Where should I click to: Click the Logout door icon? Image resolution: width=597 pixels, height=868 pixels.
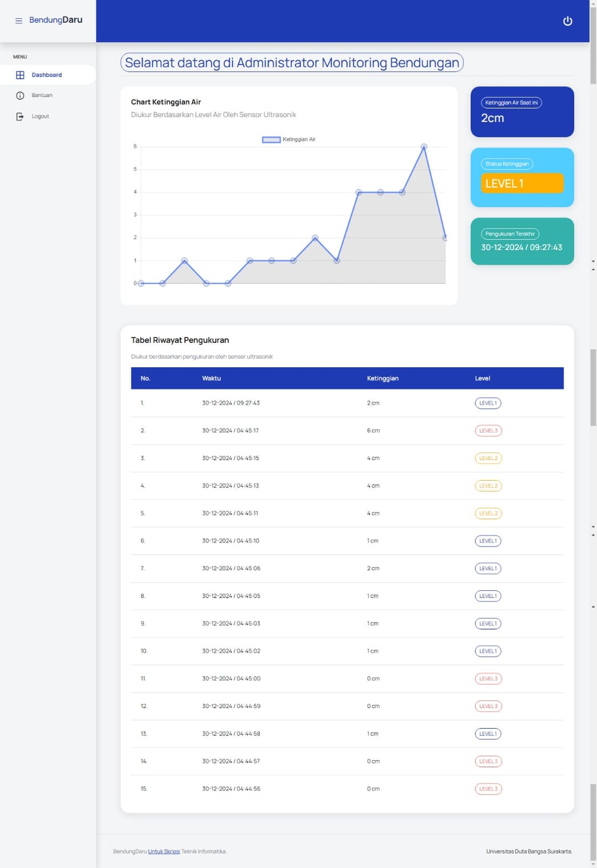pyautogui.click(x=20, y=117)
